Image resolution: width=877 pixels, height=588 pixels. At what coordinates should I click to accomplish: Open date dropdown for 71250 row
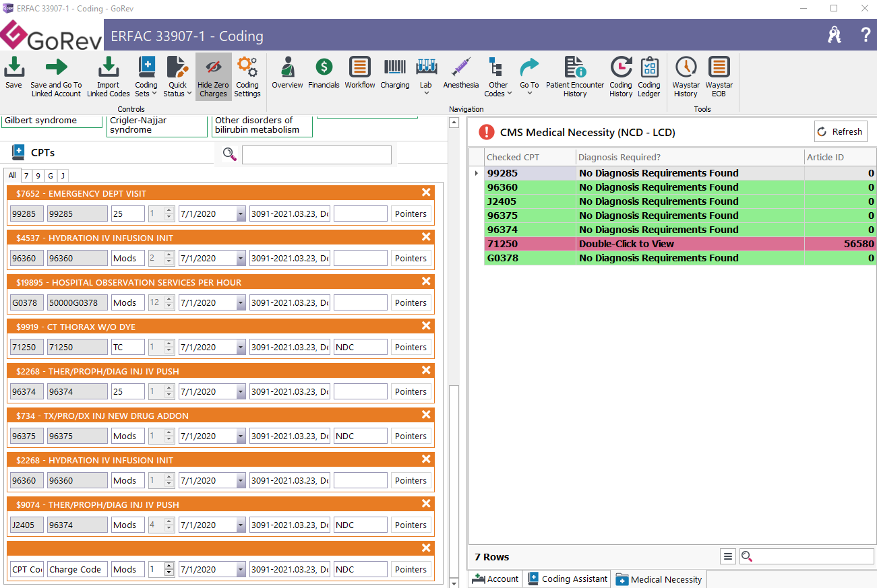coord(241,347)
